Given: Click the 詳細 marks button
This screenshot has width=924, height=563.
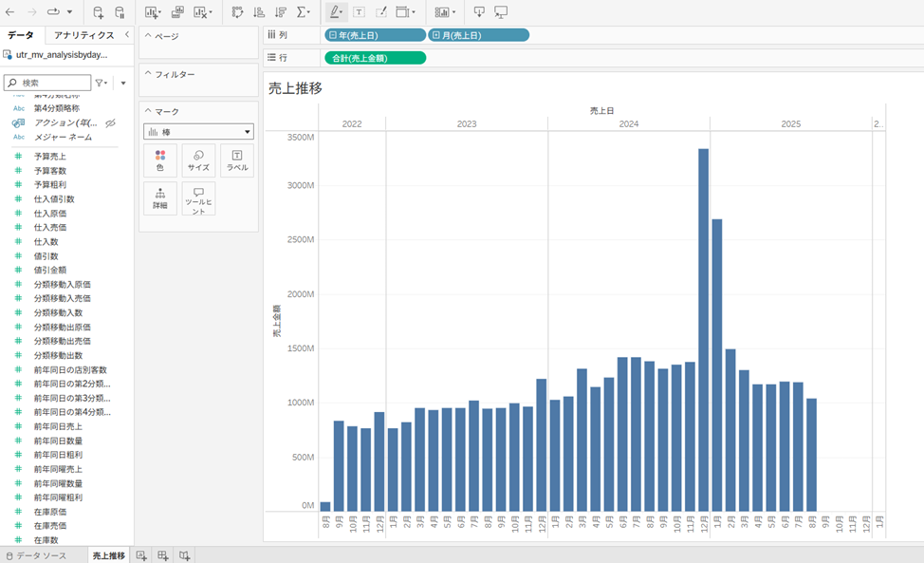Looking at the screenshot, I should (160, 198).
